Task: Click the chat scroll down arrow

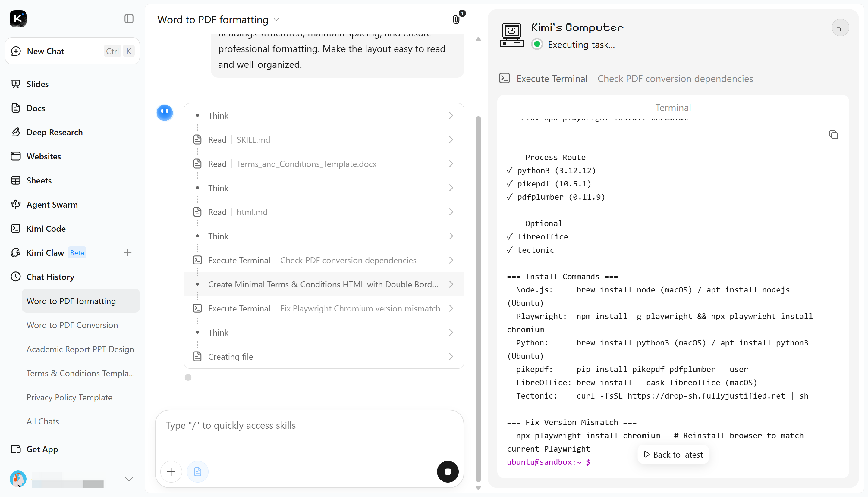Action: (x=478, y=488)
